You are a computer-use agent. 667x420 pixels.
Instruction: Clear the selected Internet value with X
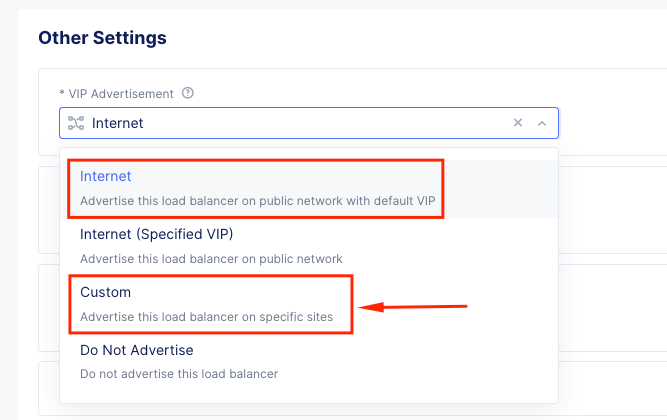(518, 123)
